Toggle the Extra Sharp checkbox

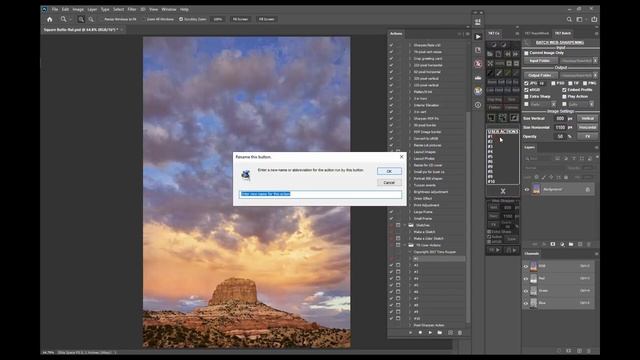(527, 97)
